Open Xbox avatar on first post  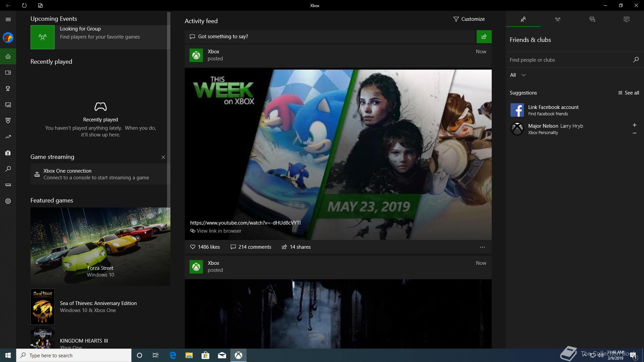(196, 55)
